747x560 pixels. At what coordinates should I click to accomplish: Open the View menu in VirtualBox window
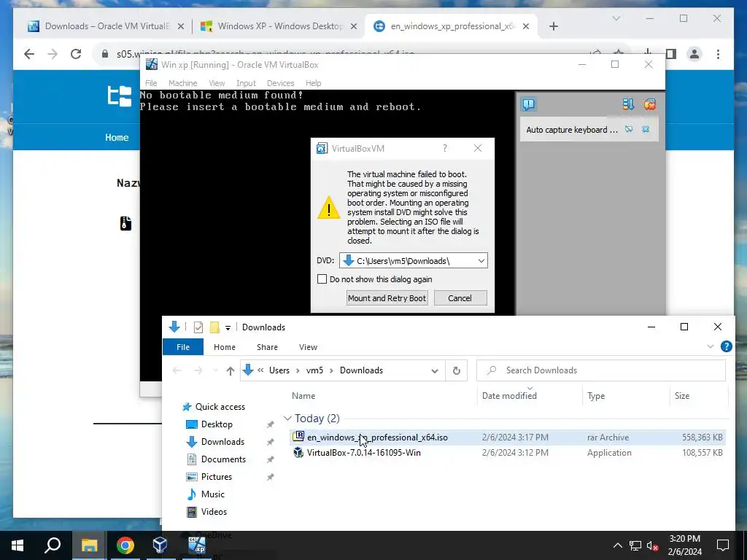click(x=217, y=83)
